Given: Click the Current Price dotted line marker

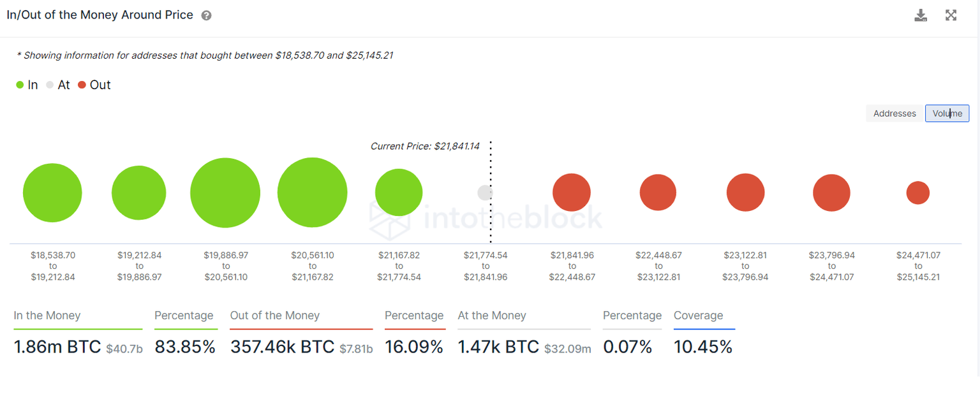Looking at the screenshot, I should [x=490, y=192].
